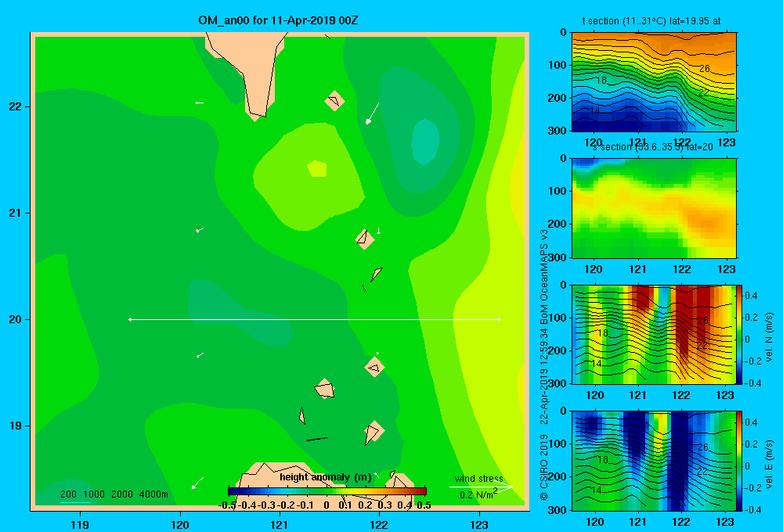The height and width of the screenshot is (532, 783).
Task: Click the vel. N (m/s) axis label
Action: (x=770, y=337)
